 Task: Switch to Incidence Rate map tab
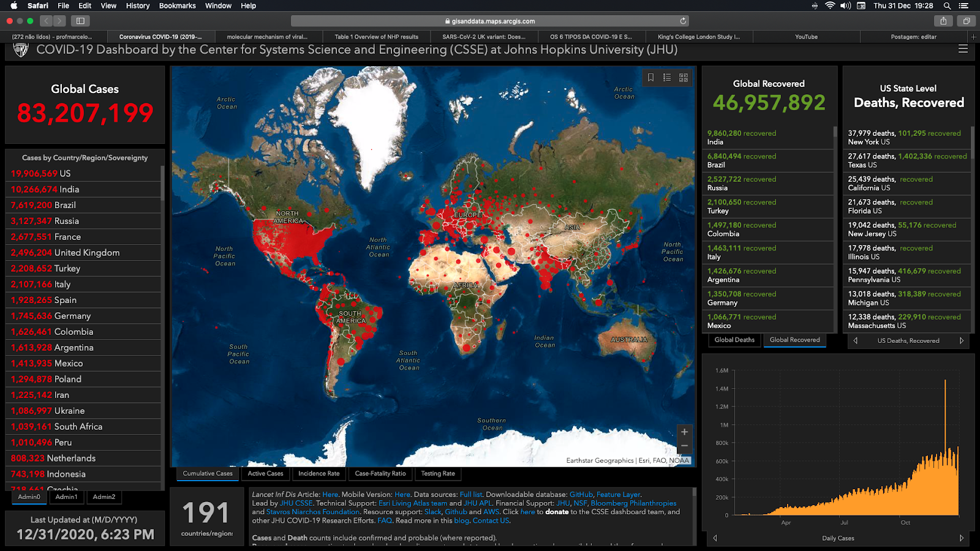click(x=318, y=473)
